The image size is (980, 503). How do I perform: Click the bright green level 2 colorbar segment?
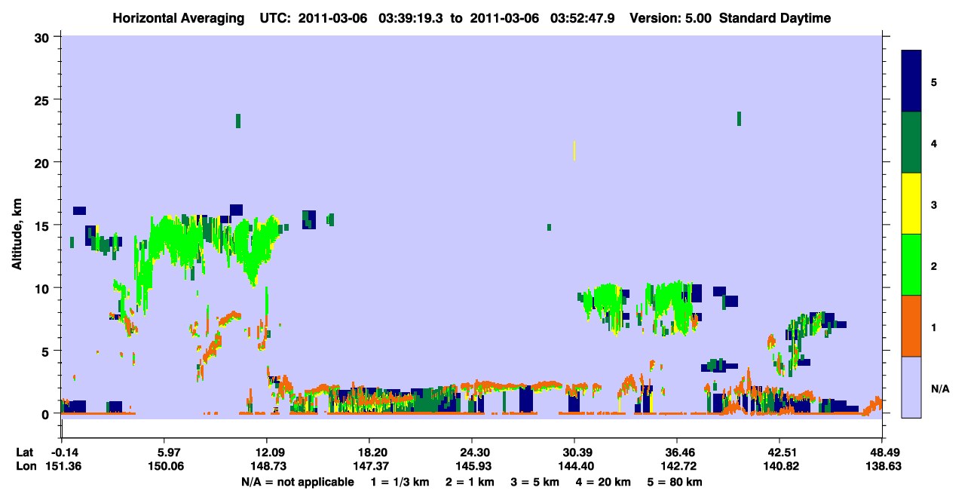coord(911,265)
